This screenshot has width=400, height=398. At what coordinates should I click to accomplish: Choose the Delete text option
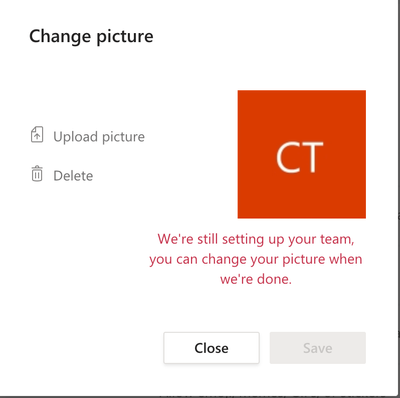click(x=73, y=176)
